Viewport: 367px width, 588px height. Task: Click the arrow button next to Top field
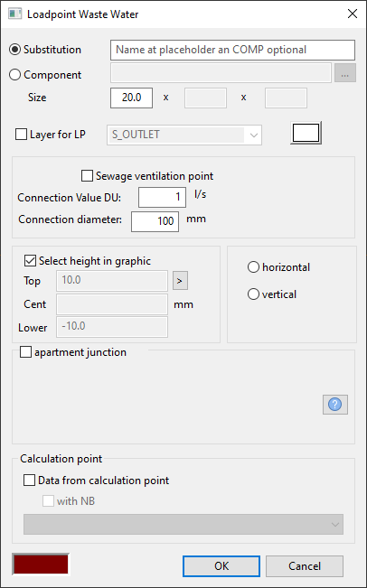point(180,281)
